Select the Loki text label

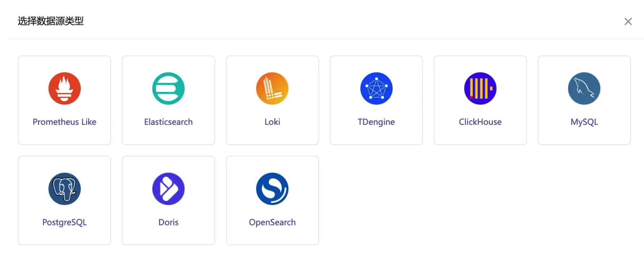[x=272, y=122]
